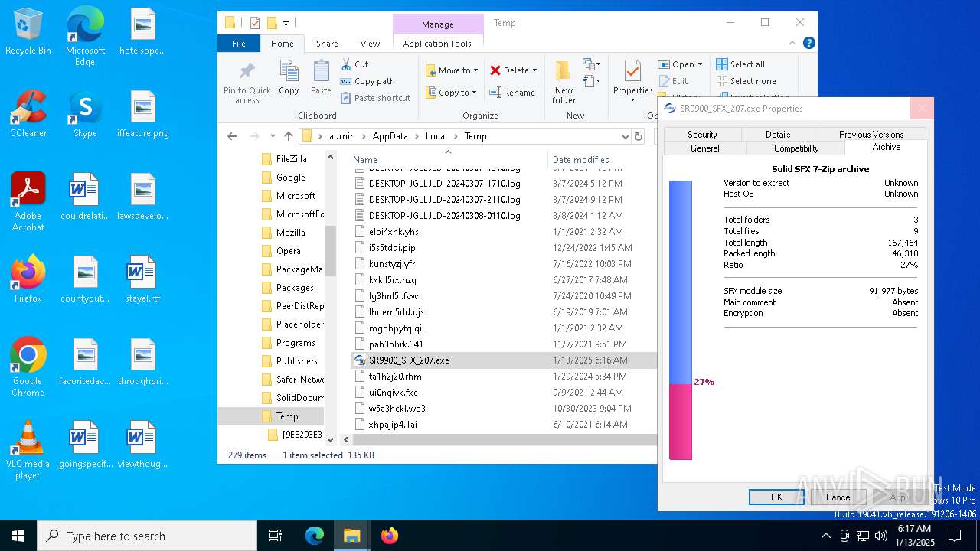Viewport: 980px width, 551px height.
Task: Go up one folder level
Action: point(288,136)
